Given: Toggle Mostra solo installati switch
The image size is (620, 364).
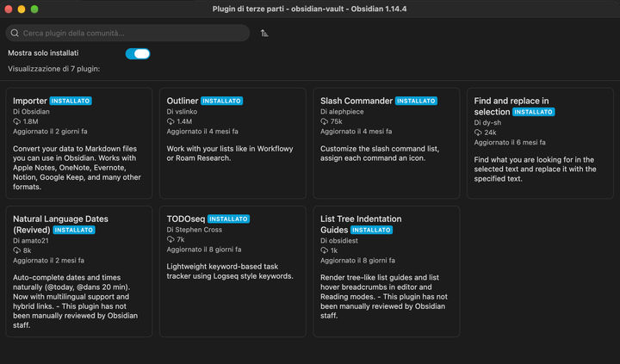Looking at the screenshot, I should coord(138,53).
